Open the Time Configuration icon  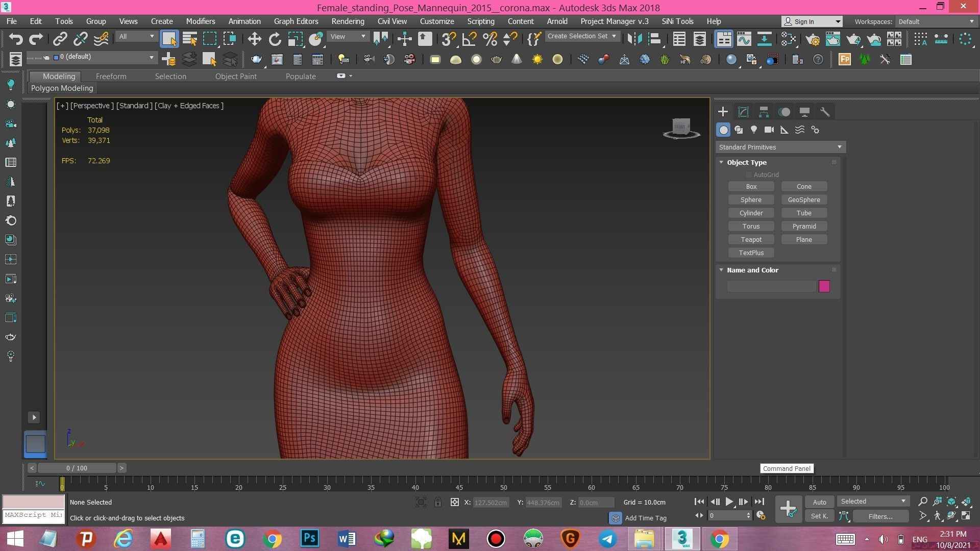pyautogui.click(x=761, y=516)
